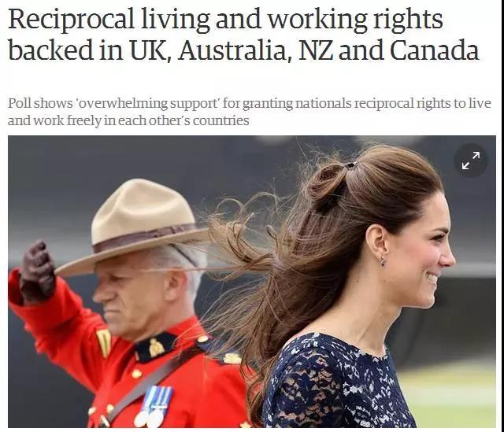Click the article's main photo
The height and width of the screenshot is (432, 504).
[252, 282]
